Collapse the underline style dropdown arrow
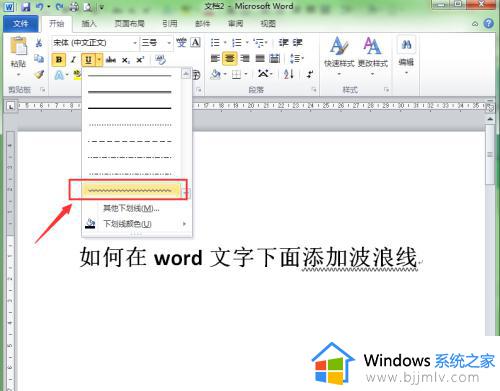Screen dimensions: 500x391 click(99, 60)
